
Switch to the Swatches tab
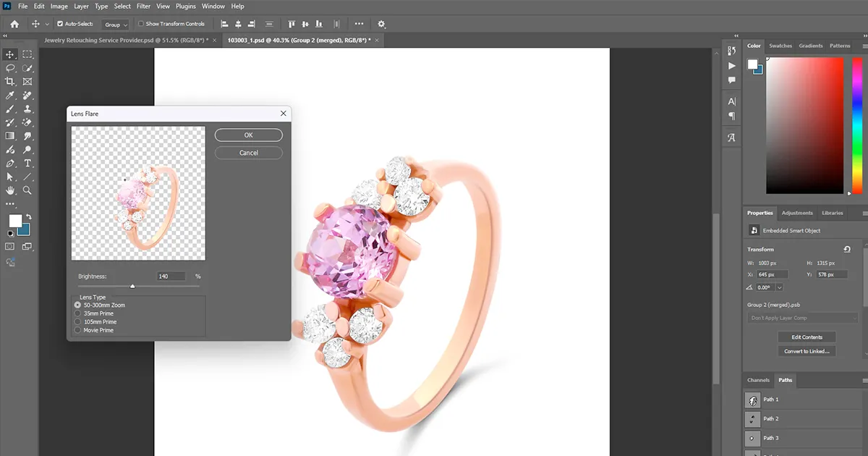(780, 46)
